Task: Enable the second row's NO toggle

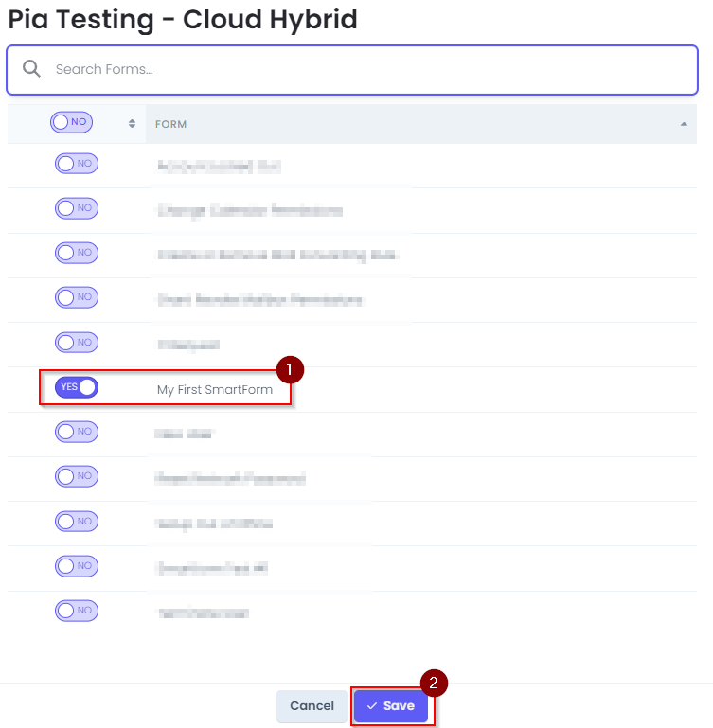Action: (77, 208)
